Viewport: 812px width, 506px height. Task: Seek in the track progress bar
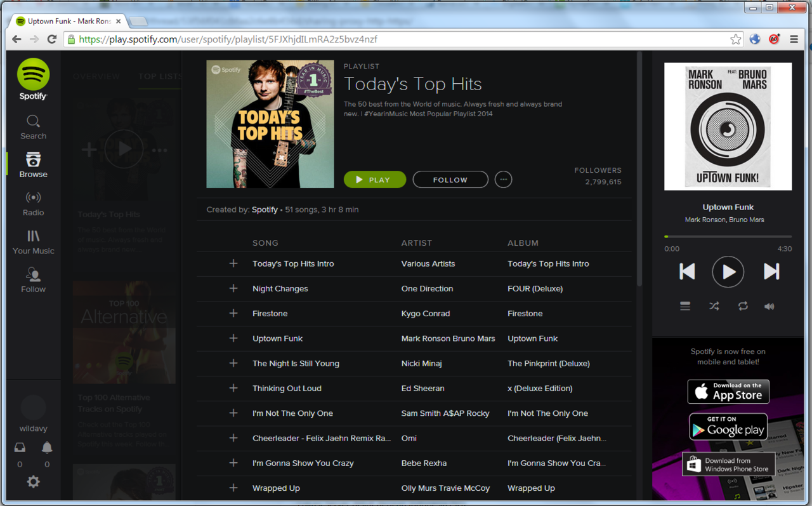728,237
